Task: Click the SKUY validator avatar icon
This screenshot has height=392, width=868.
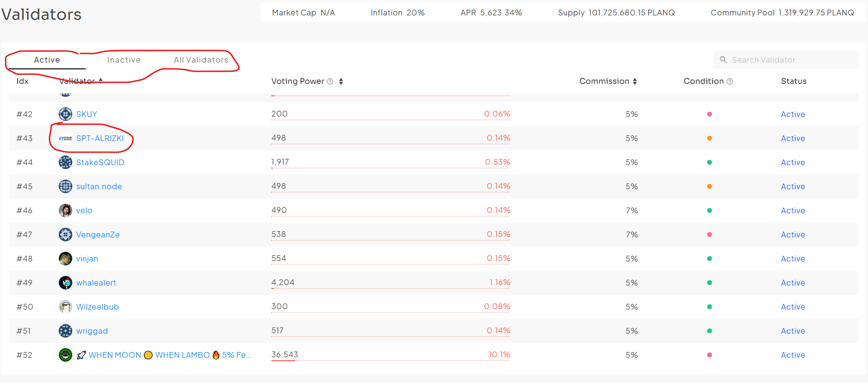Action: click(66, 114)
